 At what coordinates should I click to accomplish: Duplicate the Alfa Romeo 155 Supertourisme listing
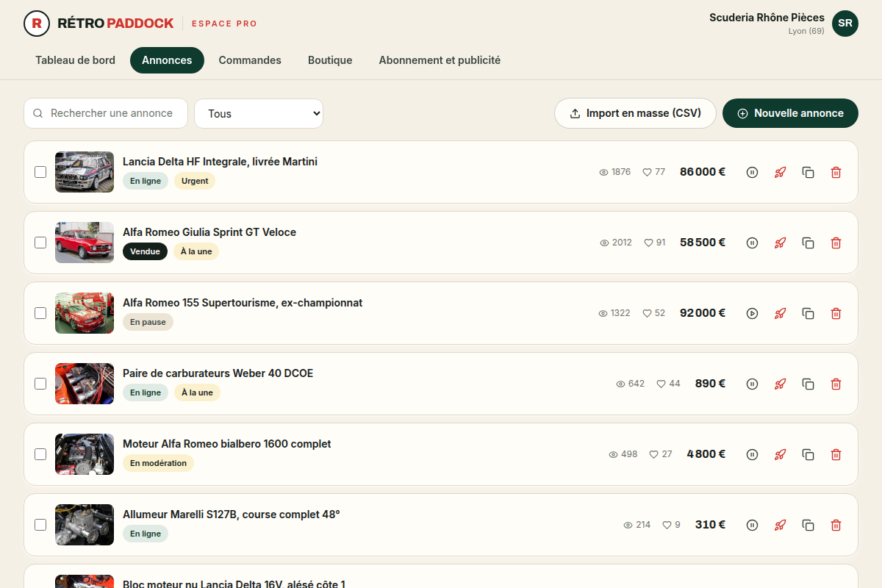point(808,313)
